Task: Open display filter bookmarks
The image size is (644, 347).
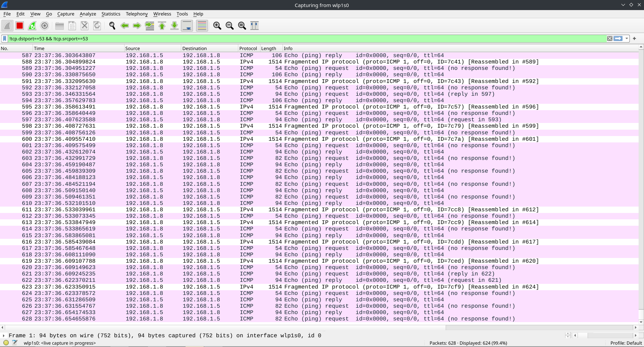Action: point(4,39)
